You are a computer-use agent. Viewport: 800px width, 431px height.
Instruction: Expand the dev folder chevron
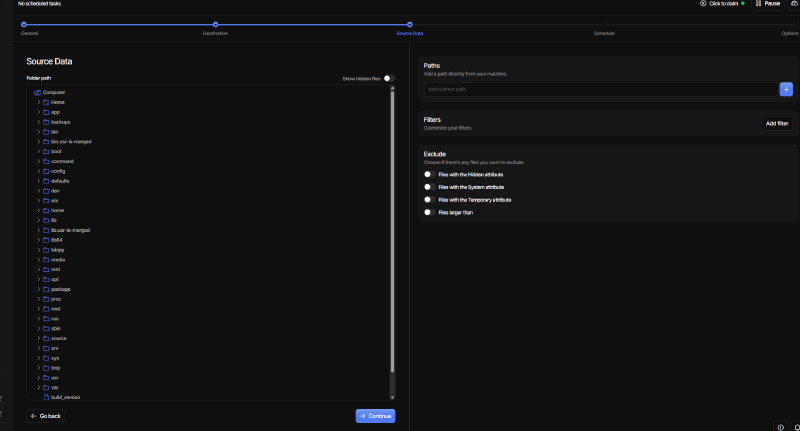pos(39,191)
